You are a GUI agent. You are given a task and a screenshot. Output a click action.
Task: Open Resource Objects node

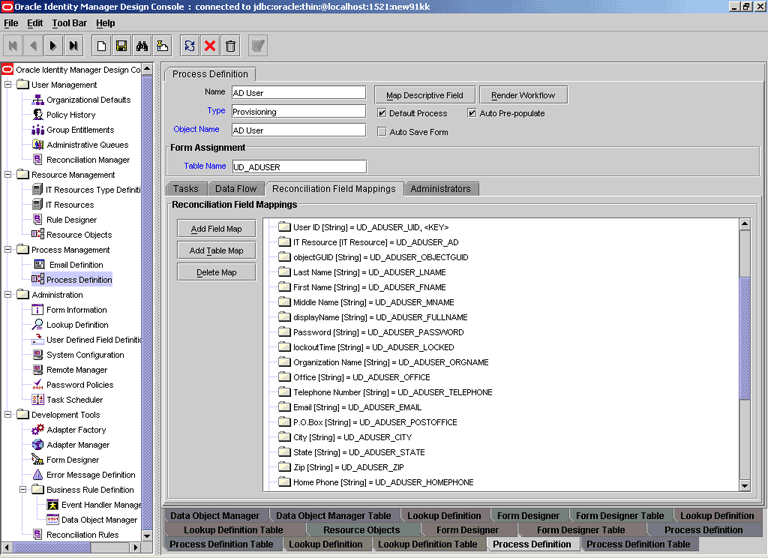pyautogui.click(x=79, y=235)
